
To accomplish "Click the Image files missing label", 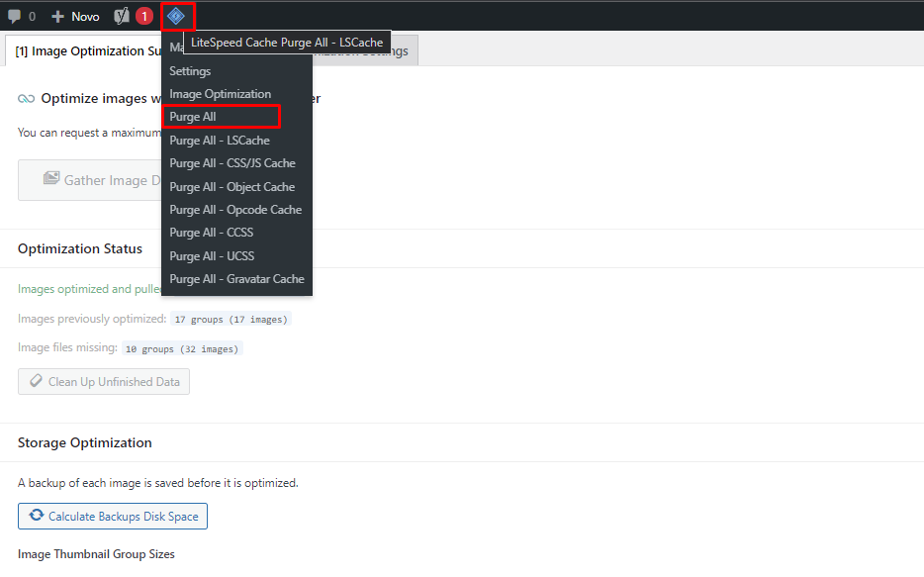I will click(68, 347).
